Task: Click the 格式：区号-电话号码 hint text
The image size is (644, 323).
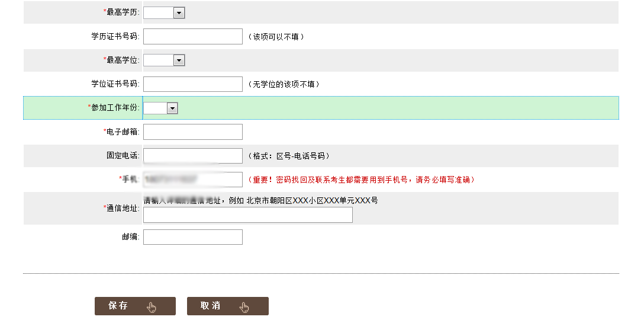Action: tap(288, 156)
